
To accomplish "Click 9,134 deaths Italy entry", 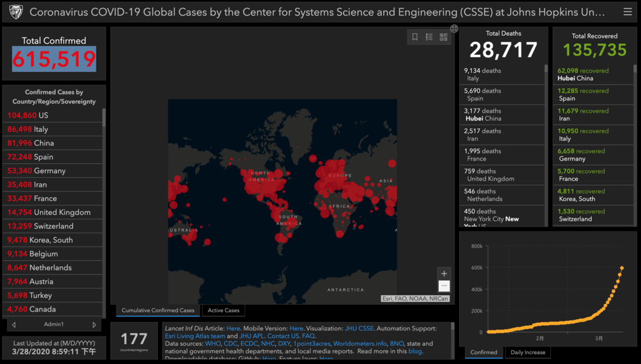I will click(501, 74).
